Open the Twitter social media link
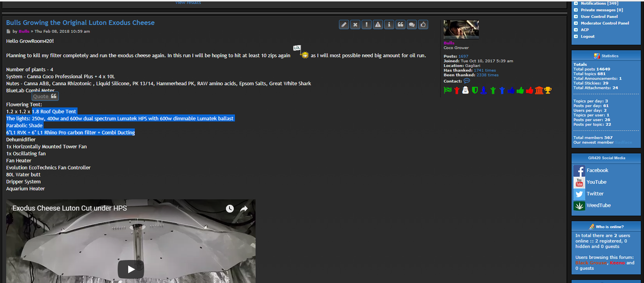This screenshot has width=644, height=283. tap(595, 193)
